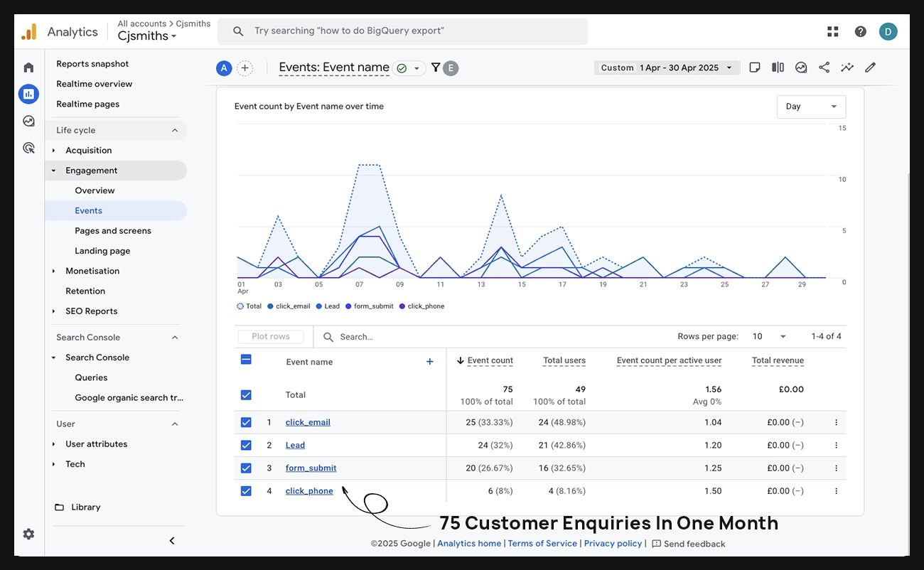The image size is (924, 570).
Task: Click the click_phone event link
Action: tap(309, 491)
